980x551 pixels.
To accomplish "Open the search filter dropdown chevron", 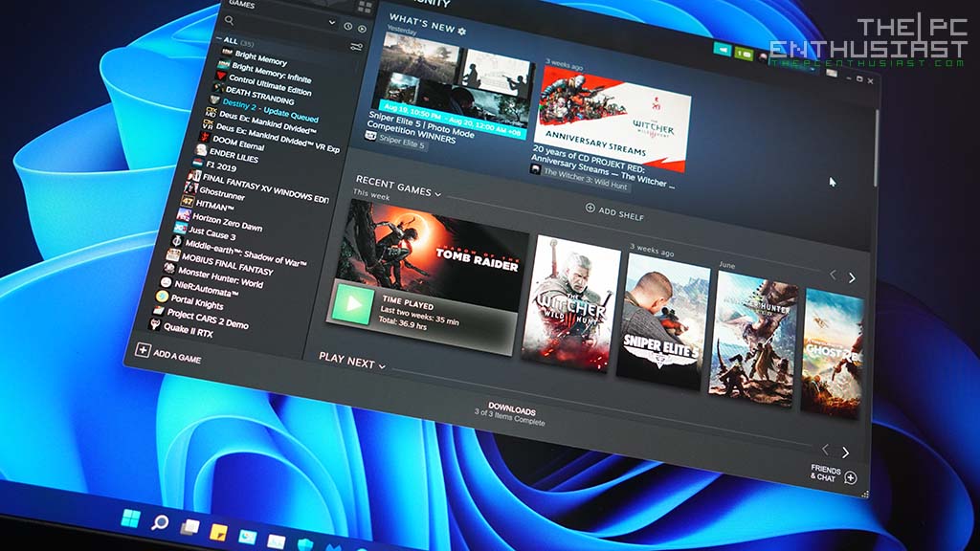I will pyautogui.click(x=331, y=21).
